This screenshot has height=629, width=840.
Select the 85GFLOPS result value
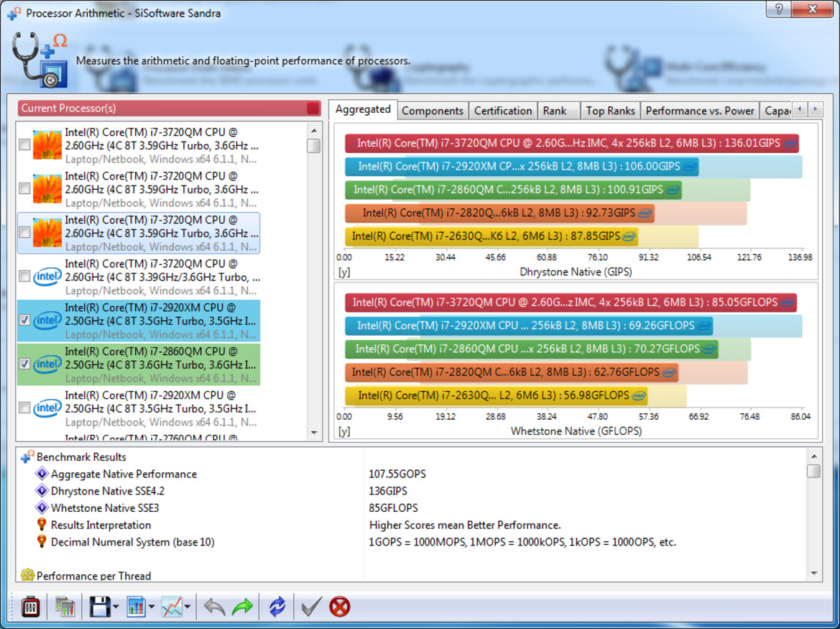[393, 508]
